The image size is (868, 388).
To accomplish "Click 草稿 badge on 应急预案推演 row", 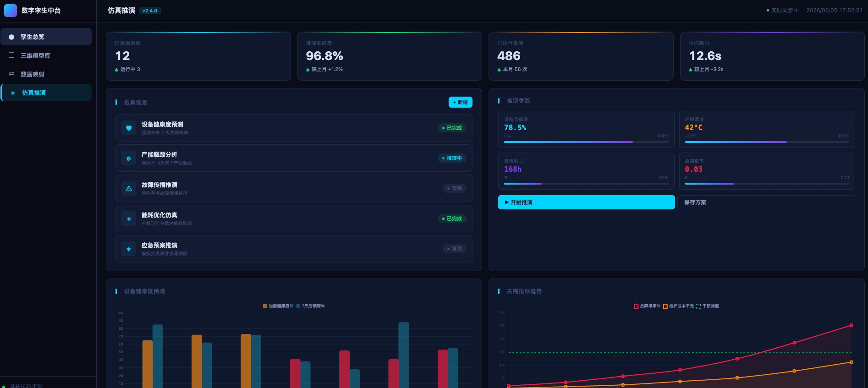I will coord(455,249).
